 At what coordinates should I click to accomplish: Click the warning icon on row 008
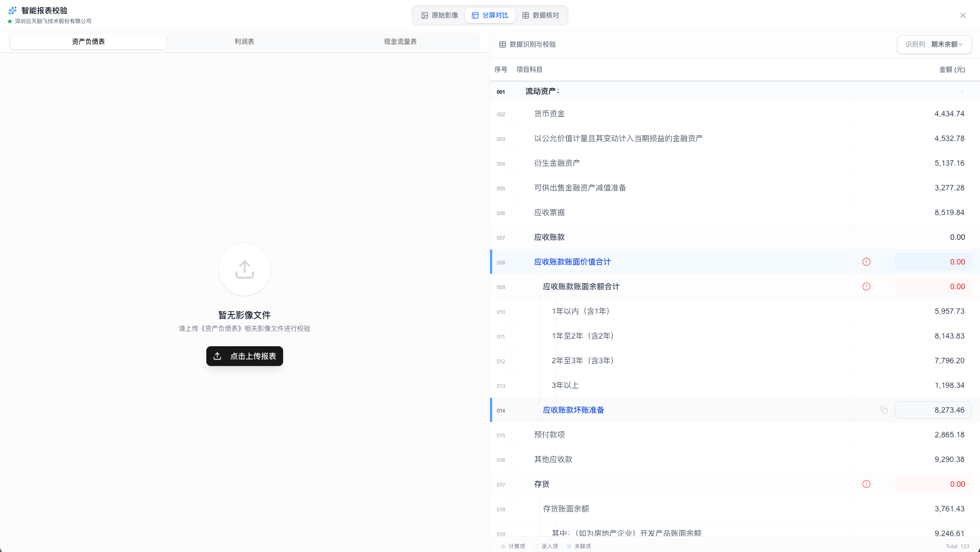[866, 262]
